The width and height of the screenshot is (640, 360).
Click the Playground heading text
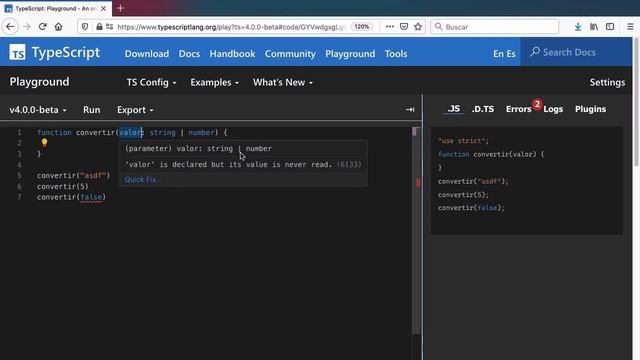[40, 82]
